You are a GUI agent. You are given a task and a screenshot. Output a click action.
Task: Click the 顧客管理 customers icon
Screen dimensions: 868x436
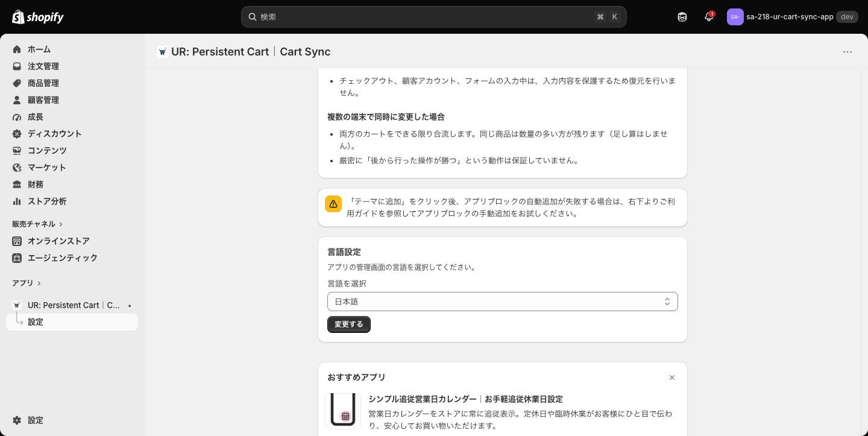click(17, 100)
